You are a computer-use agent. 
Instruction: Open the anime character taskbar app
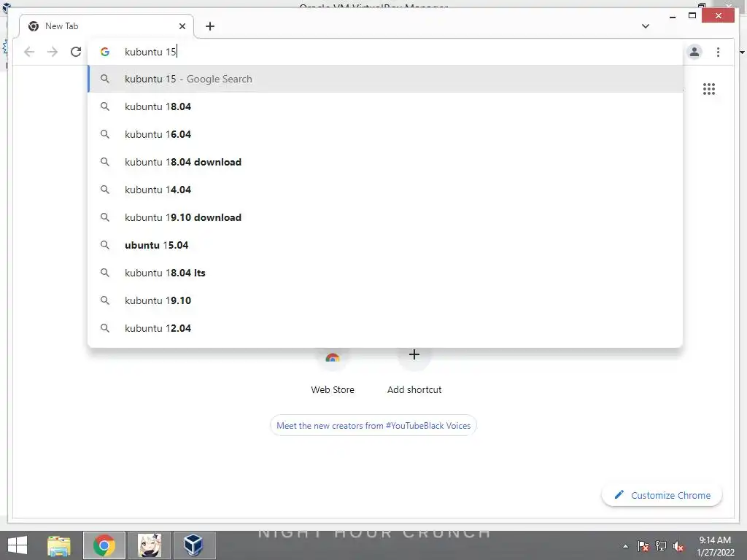[150, 545]
